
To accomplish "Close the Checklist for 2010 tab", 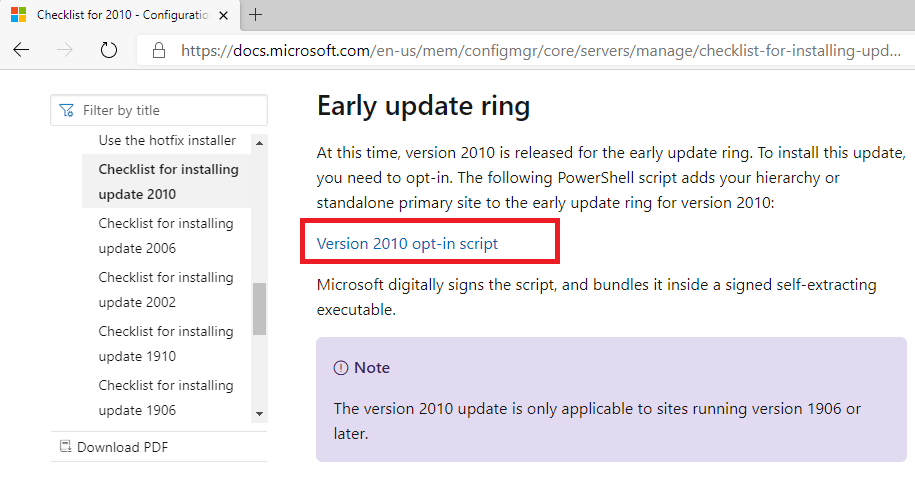I will pos(225,15).
